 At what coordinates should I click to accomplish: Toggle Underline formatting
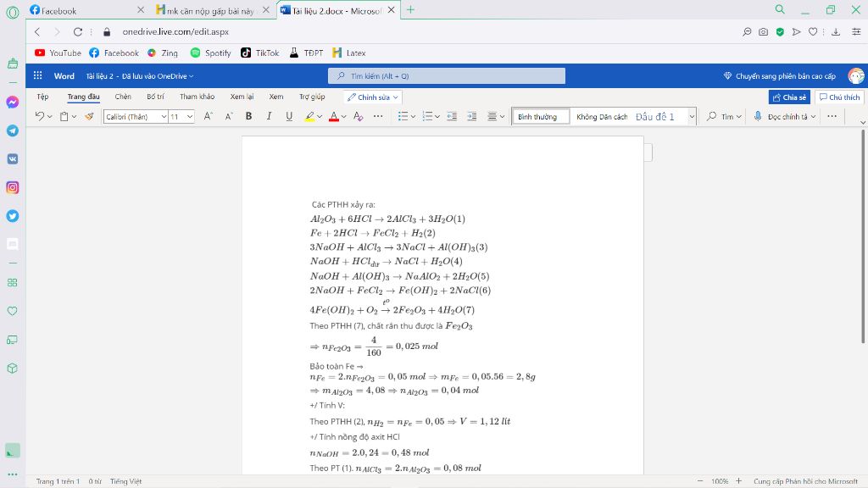[289, 116]
